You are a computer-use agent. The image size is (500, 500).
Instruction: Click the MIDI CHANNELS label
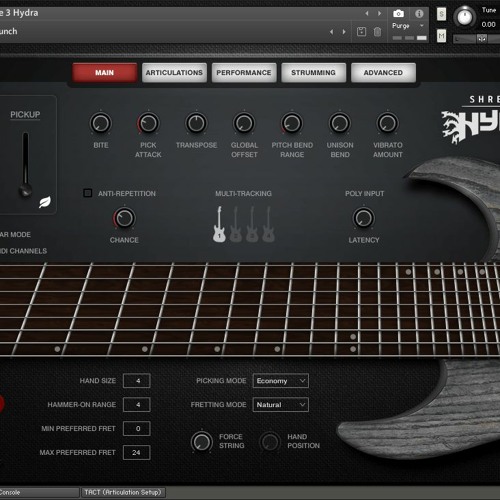[23, 251]
